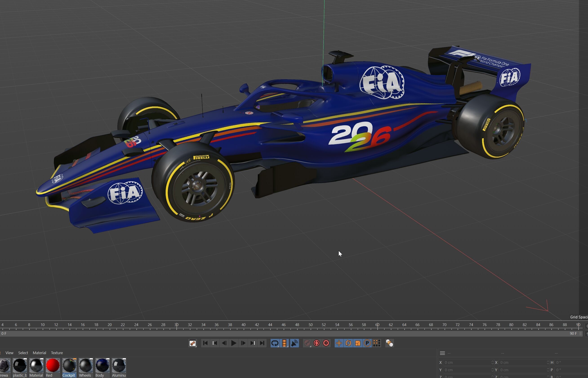
Task: Select the partially visible rewa material
Action: coord(5,365)
